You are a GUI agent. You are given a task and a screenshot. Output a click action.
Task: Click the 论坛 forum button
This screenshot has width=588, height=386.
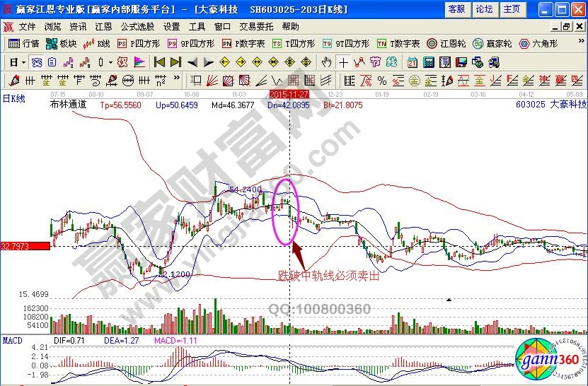point(484,9)
